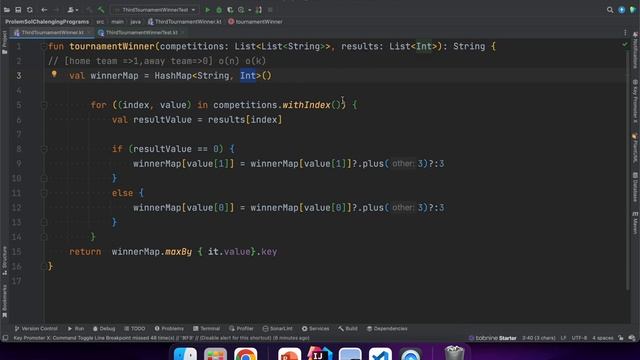Navigate back with the left arrow

(x=44, y=10)
